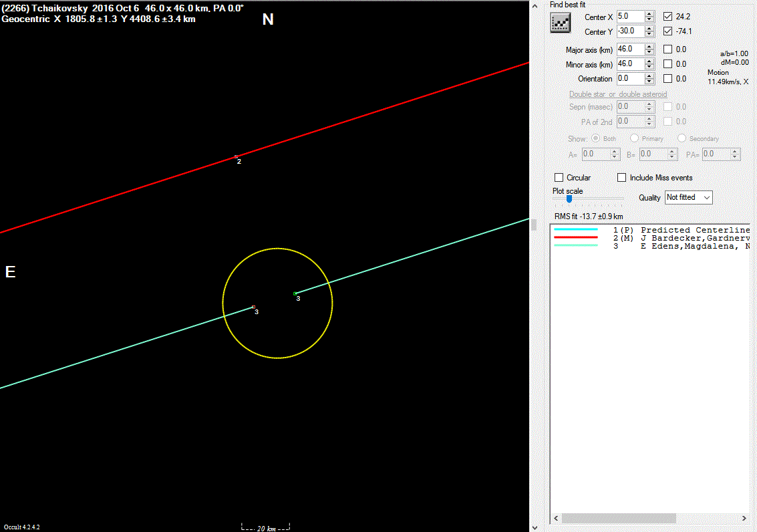Increase Major axis value with up arrow
The height and width of the screenshot is (532, 757).
click(x=649, y=46)
